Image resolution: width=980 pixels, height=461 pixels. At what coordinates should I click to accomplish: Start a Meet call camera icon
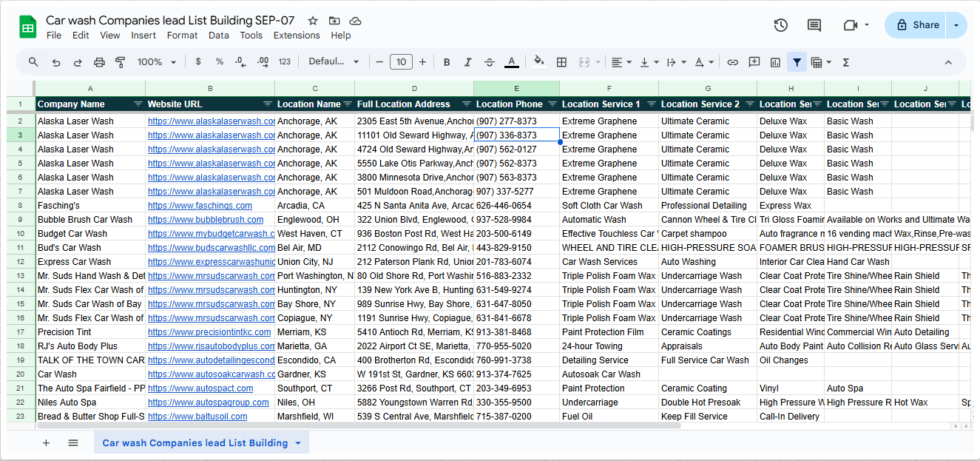850,25
